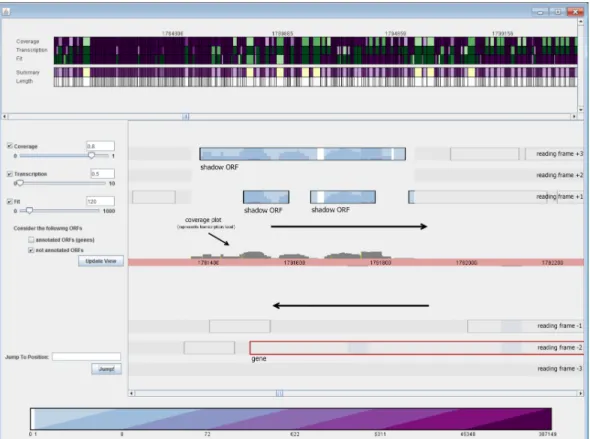The image size is (590, 439).
Task: Click the Coverage slider handle
Action: pyautogui.click(x=91, y=155)
